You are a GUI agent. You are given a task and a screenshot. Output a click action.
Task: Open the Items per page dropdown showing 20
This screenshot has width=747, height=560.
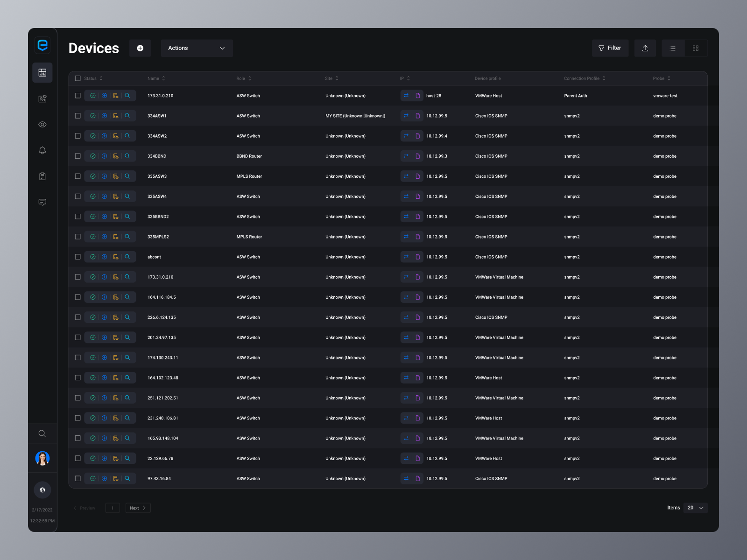click(x=695, y=508)
